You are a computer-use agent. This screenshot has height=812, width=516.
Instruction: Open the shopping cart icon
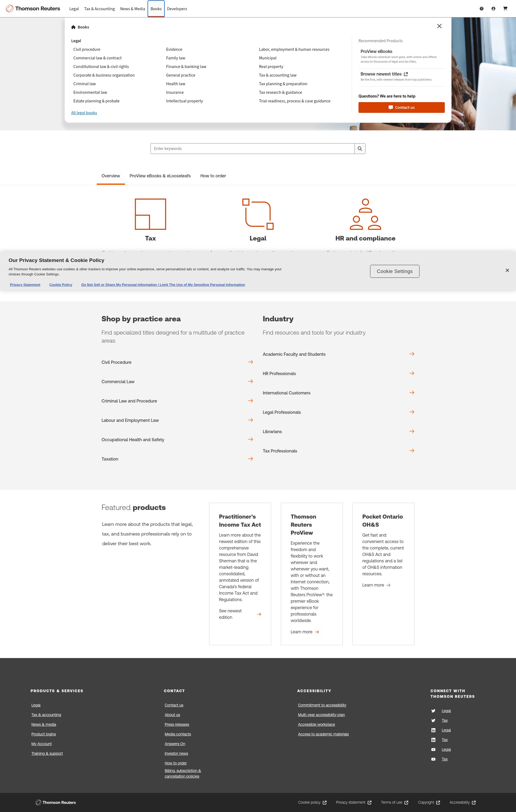505,9
